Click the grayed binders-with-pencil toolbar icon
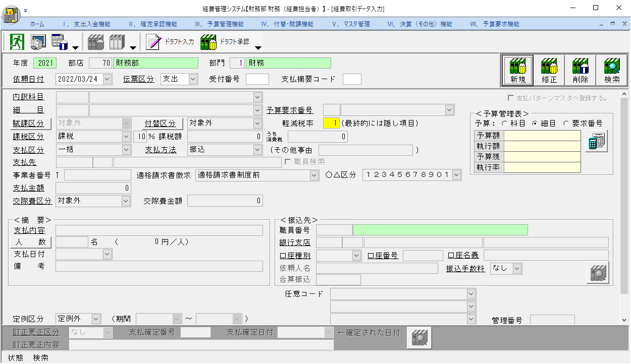 coord(95,42)
